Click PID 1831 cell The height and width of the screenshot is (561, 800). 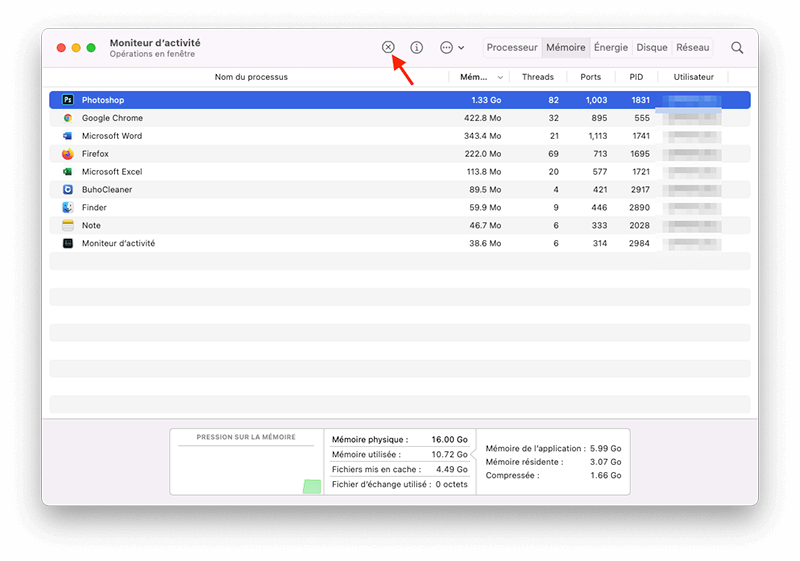[x=640, y=100]
